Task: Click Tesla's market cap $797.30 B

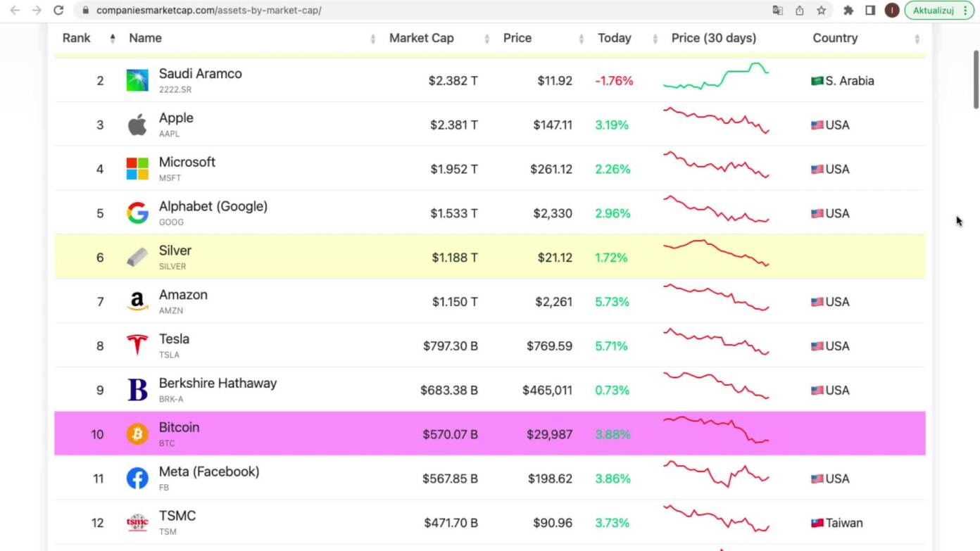Action: point(451,346)
